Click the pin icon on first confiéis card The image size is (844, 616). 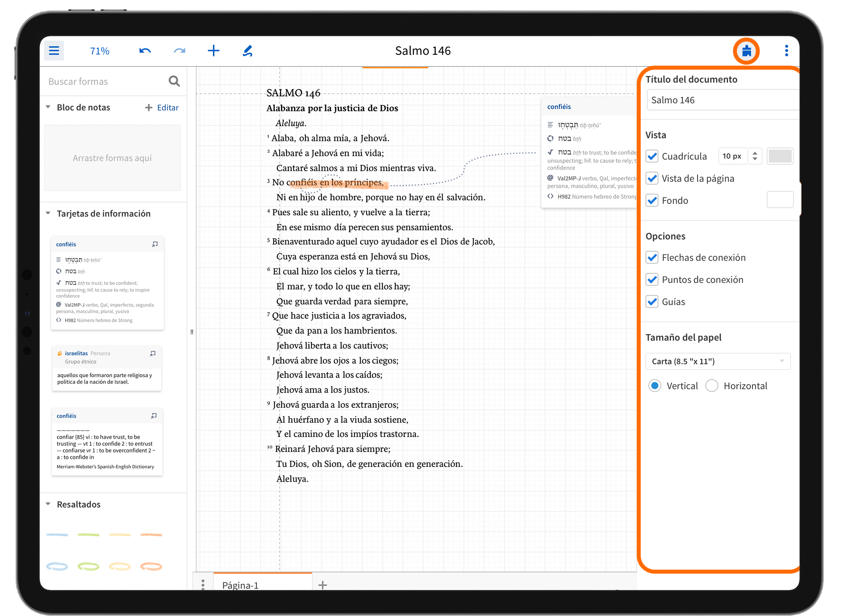click(x=155, y=244)
